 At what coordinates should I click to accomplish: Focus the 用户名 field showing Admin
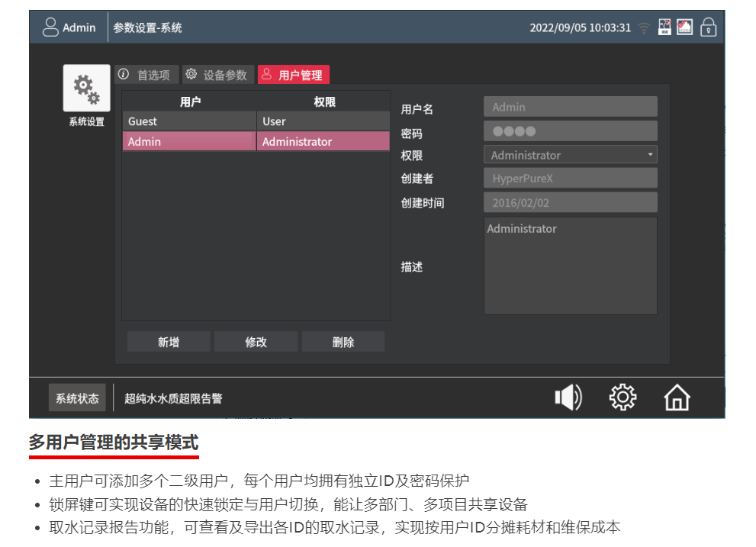571,107
